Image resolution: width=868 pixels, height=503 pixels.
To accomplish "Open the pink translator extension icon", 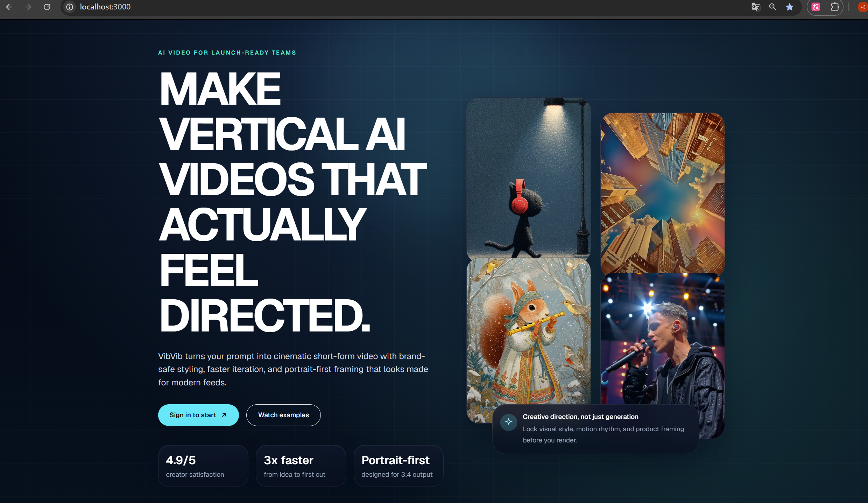I will (816, 7).
